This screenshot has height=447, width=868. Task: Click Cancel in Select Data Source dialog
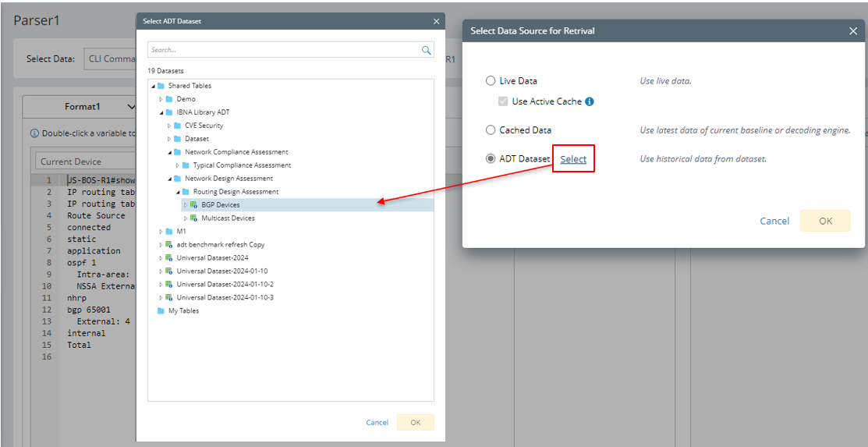click(774, 221)
